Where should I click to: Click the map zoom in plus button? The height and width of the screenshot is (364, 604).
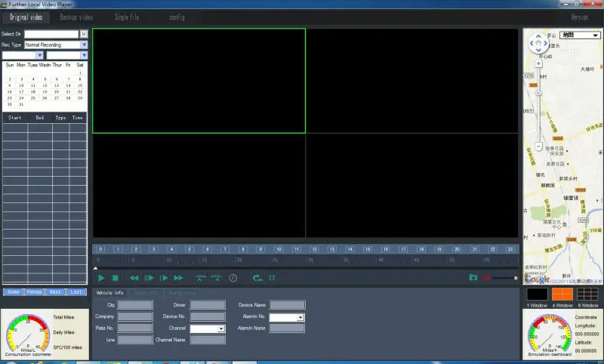tap(538, 64)
